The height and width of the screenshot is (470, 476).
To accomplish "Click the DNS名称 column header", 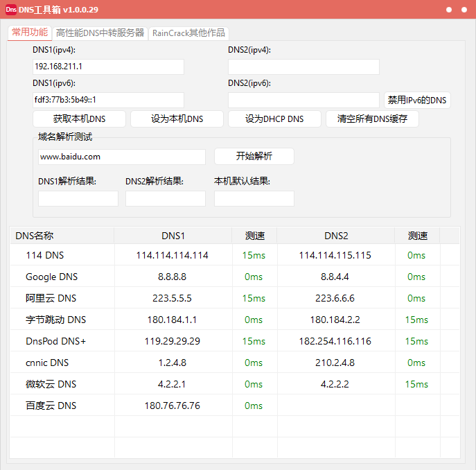I will tap(62, 236).
